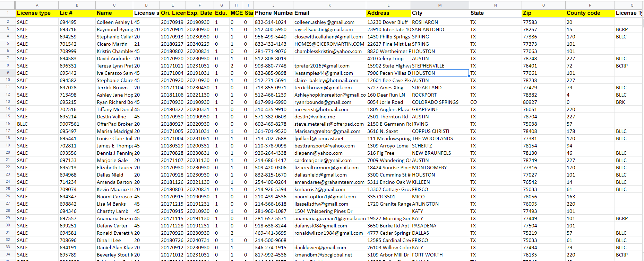Select the column K header letter

click(x=329, y=5)
